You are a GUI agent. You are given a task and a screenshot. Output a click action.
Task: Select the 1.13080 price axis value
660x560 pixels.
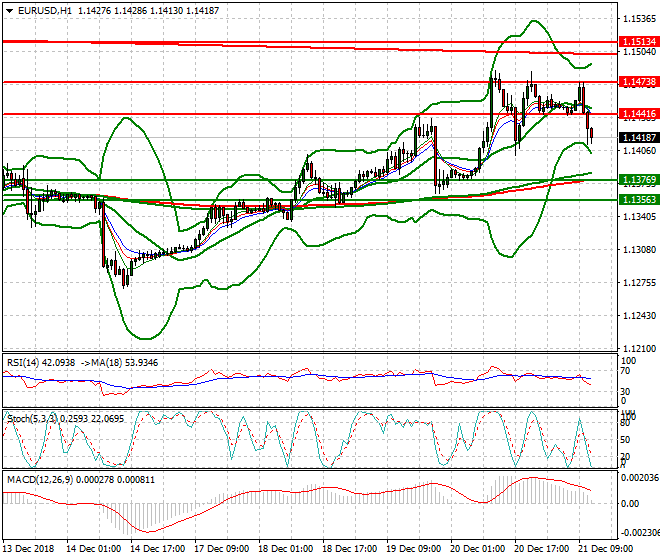[x=639, y=250]
